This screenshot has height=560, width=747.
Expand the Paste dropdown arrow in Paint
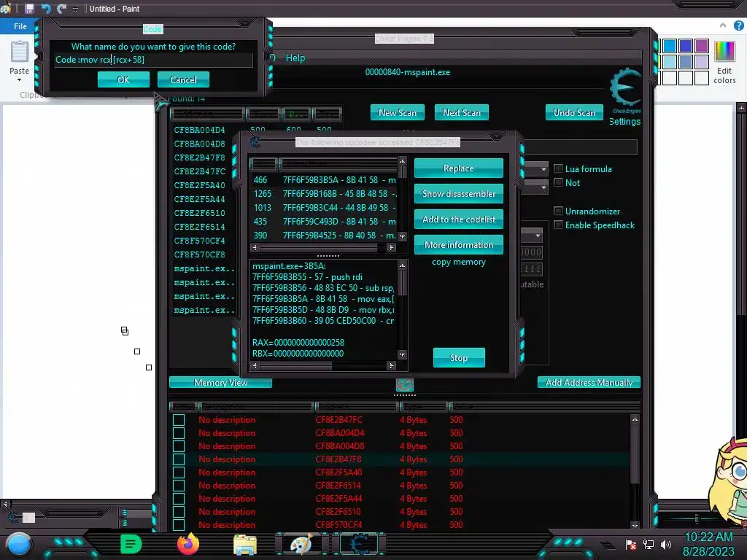coord(20,80)
